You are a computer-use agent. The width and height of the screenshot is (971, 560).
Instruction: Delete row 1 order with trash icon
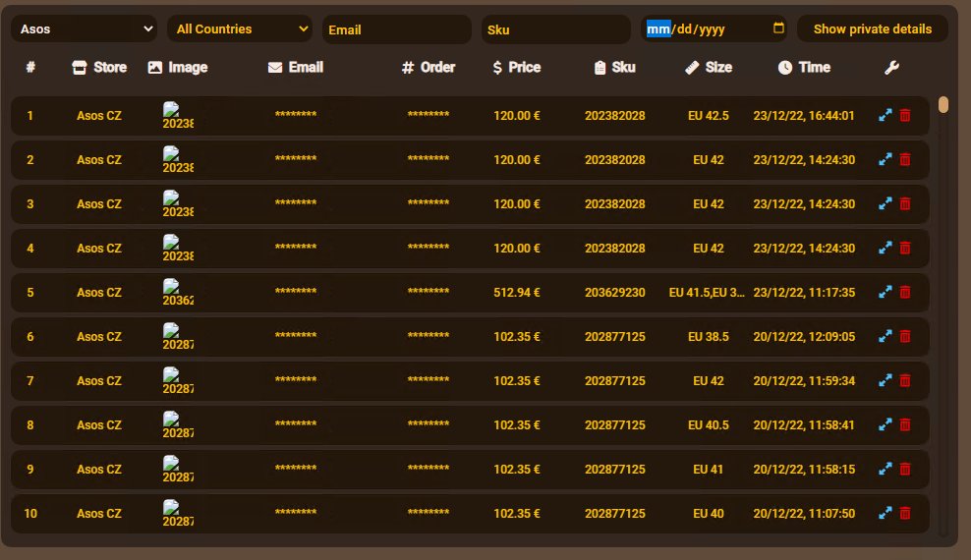pos(905,115)
